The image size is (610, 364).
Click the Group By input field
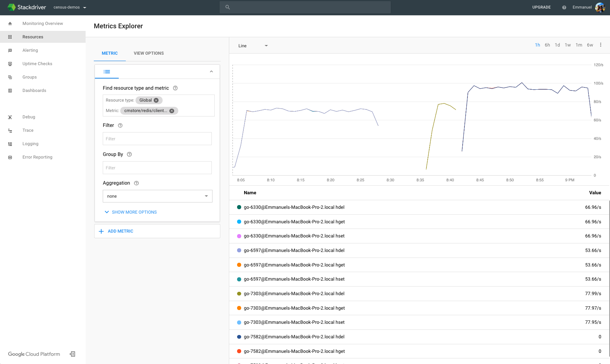(157, 168)
